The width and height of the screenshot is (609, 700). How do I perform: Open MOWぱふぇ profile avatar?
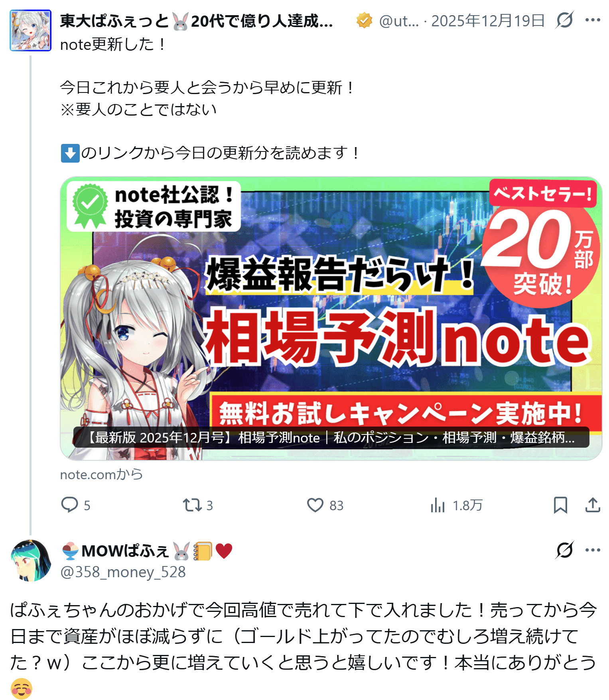click(x=31, y=560)
